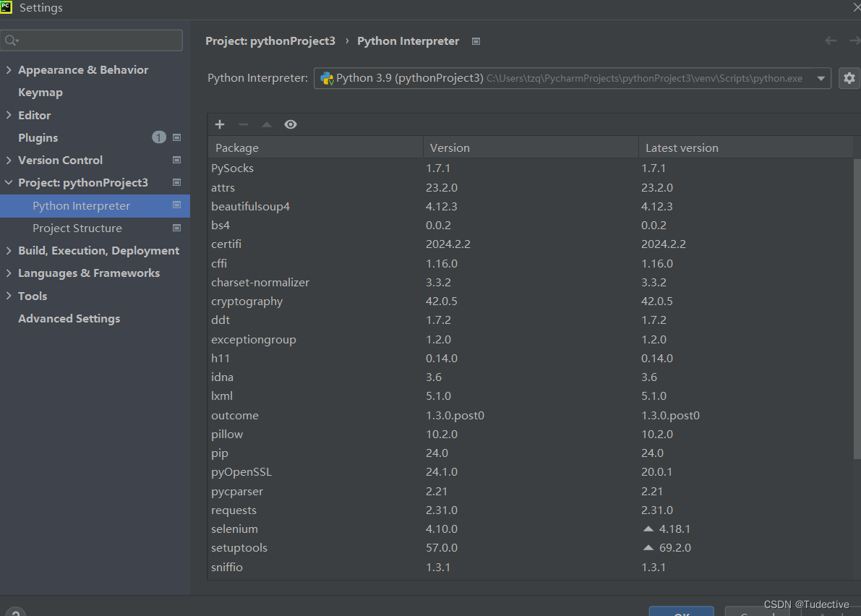Select the lxml package row

[x=531, y=395]
